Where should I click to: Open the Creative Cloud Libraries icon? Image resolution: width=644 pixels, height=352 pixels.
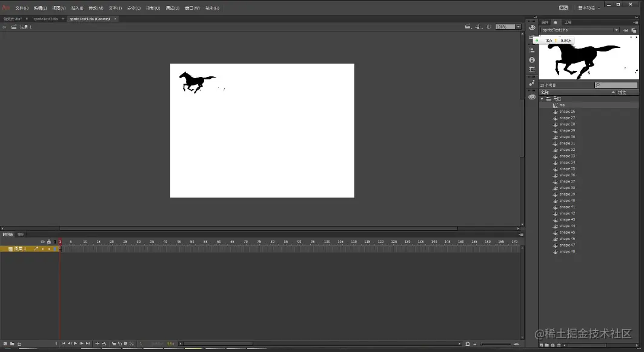click(x=532, y=97)
